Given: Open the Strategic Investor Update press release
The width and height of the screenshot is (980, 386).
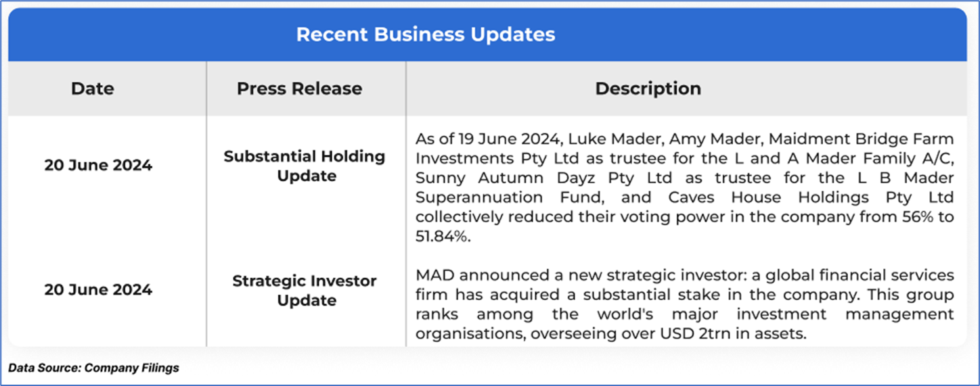Looking at the screenshot, I should (305, 290).
